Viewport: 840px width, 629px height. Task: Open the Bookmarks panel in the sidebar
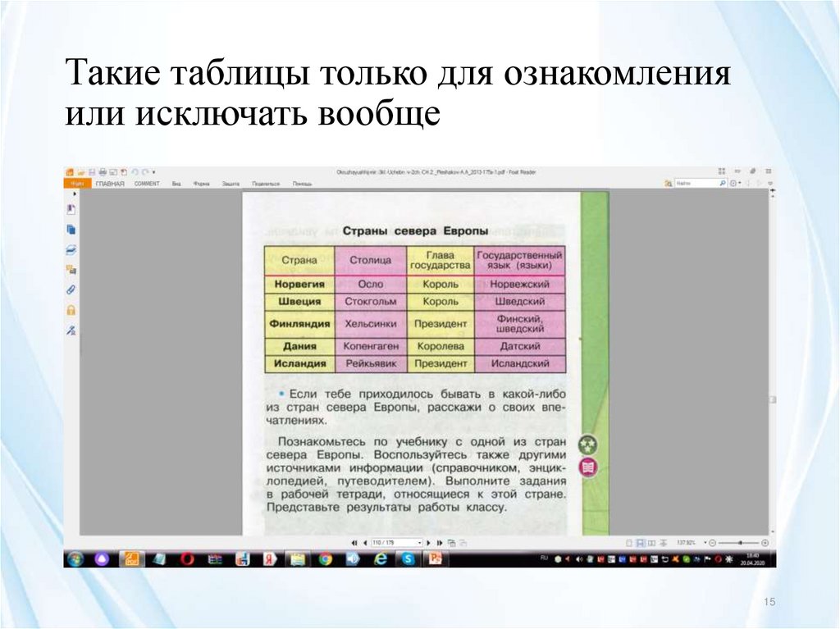(71, 209)
